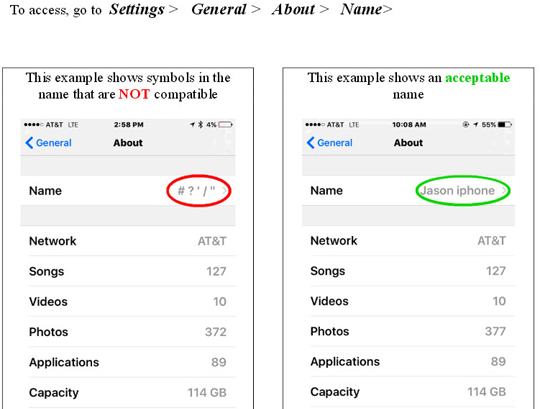Image resolution: width=540 pixels, height=409 pixels.
Task: Click the rotation lock icon in right status bar
Action: pos(466,124)
